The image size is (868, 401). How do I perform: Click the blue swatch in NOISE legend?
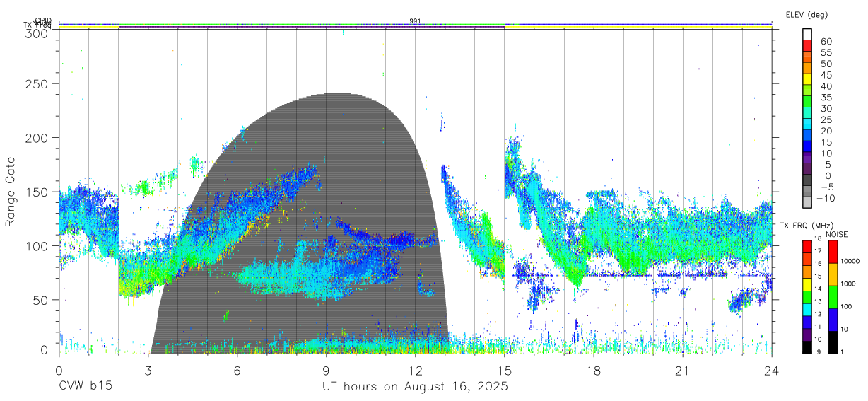click(x=832, y=319)
